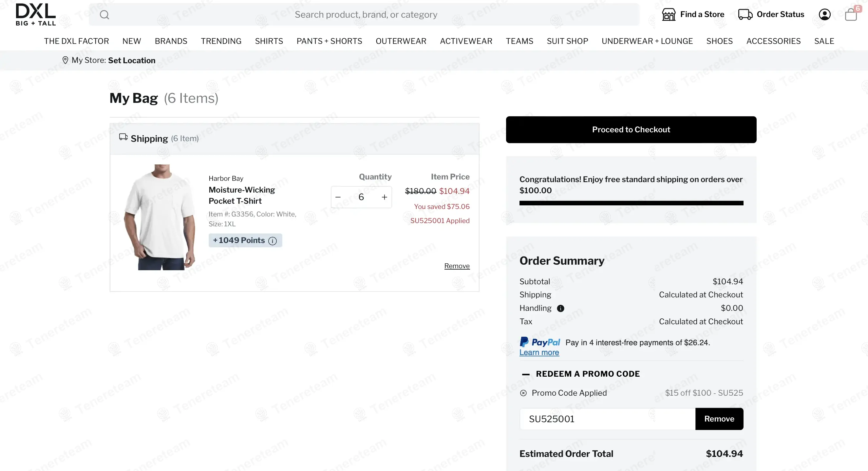This screenshot has height=471, width=868.
Task: Open the SALE menu
Action: click(824, 41)
